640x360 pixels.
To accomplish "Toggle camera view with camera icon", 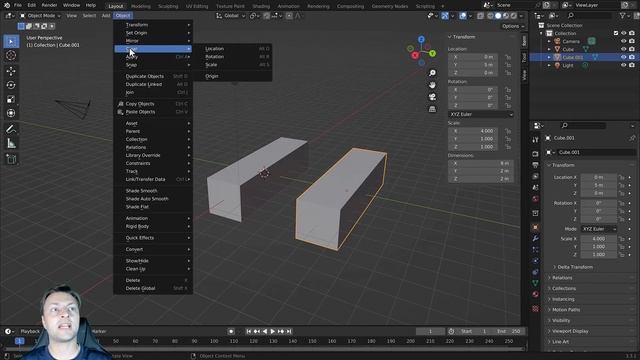I will pos(432,97).
